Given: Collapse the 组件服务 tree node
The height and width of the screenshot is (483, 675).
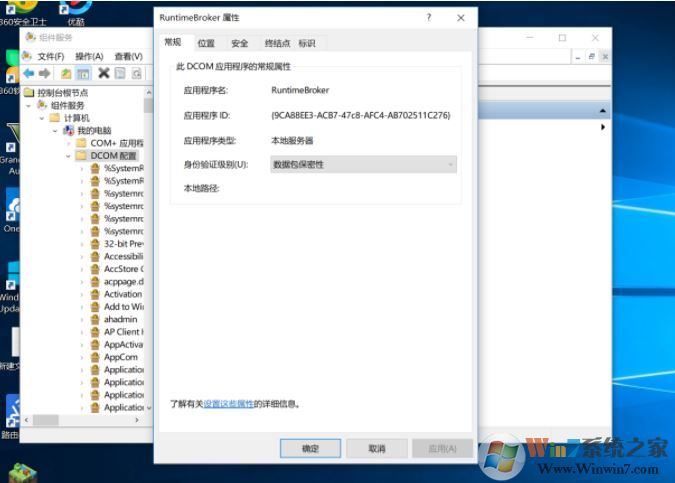Looking at the screenshot, I should tap(28, 105).
